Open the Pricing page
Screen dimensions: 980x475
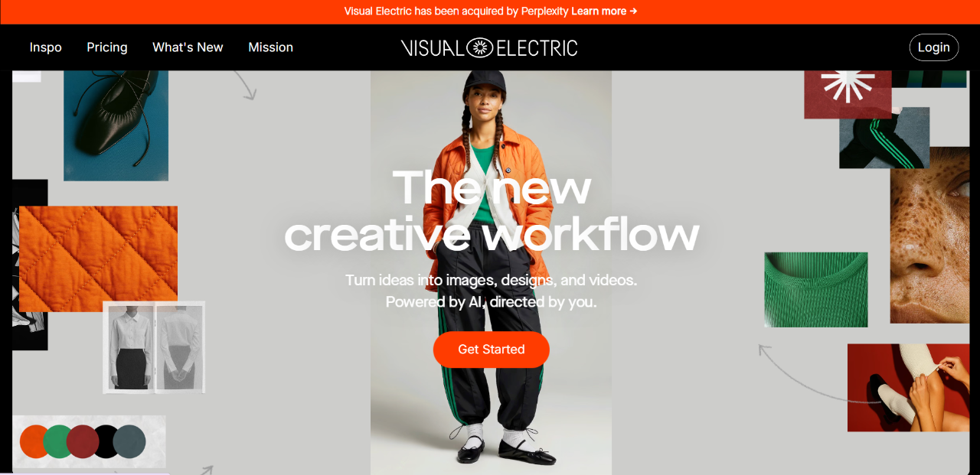(107, 47)
